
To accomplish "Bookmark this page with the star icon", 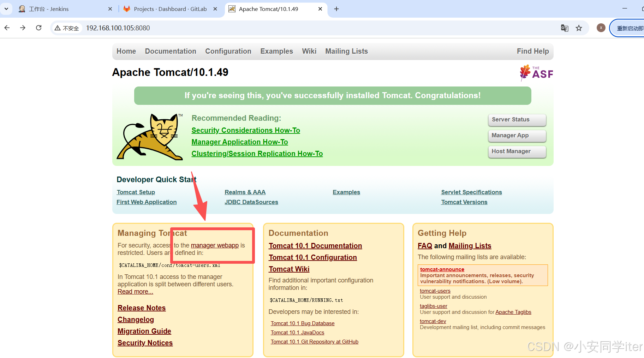I will click(579, 28).
